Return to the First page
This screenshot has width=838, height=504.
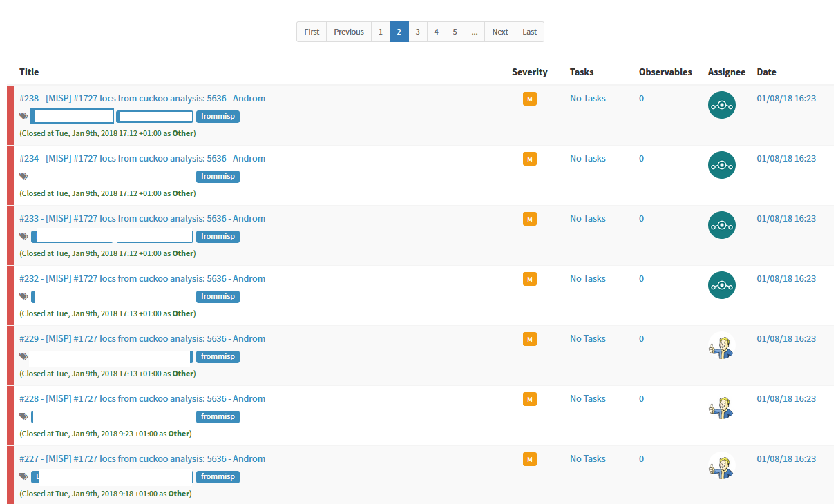pyautogui.click(x=312, y=32)
